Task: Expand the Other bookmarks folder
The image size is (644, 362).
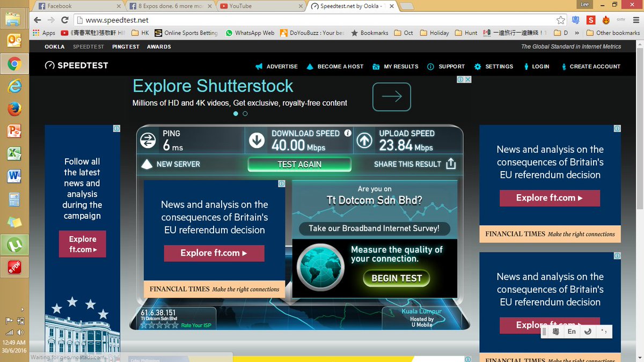Action: 613,33
